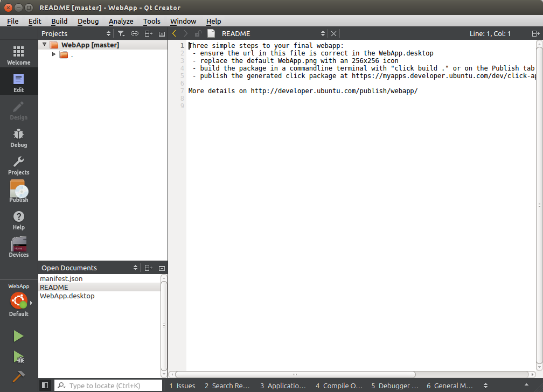
Task: Select manifest.json in Open Documents
Action: pos(99,278)
